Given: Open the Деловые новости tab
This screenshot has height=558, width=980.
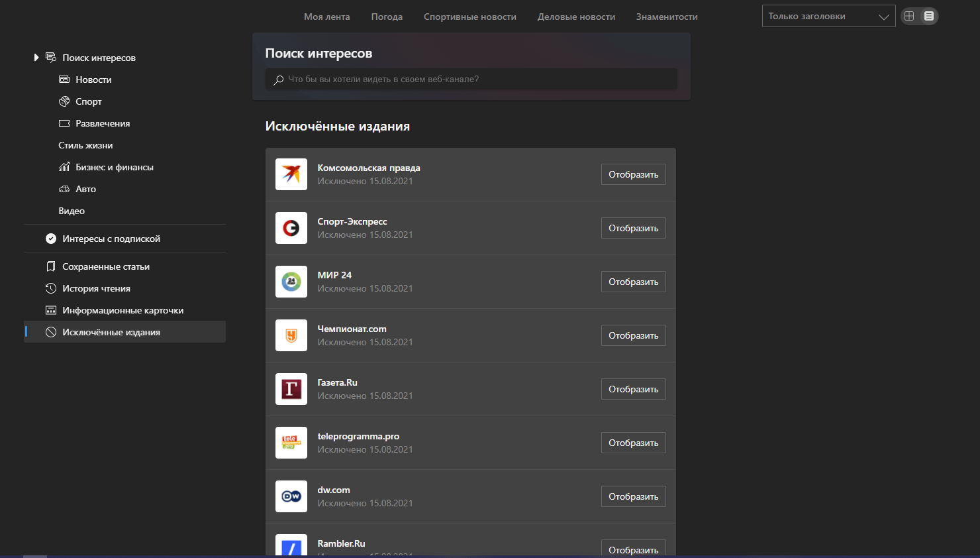Looking at the screenshot, I should pos(576,17).
